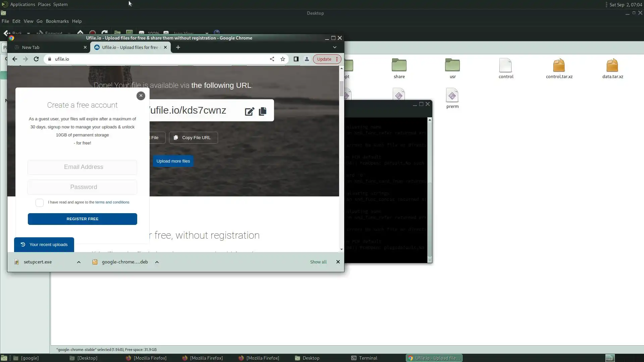The image size is (644, 362).
Task: Expand google-chrome deb download options arrow
Action: point(157,262)
